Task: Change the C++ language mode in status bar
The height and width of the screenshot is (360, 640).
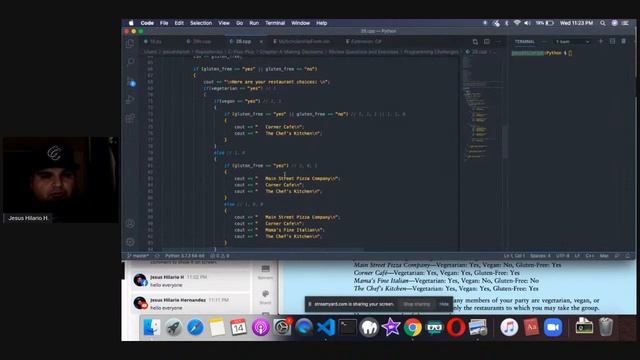Action: [x=590, y=256]
